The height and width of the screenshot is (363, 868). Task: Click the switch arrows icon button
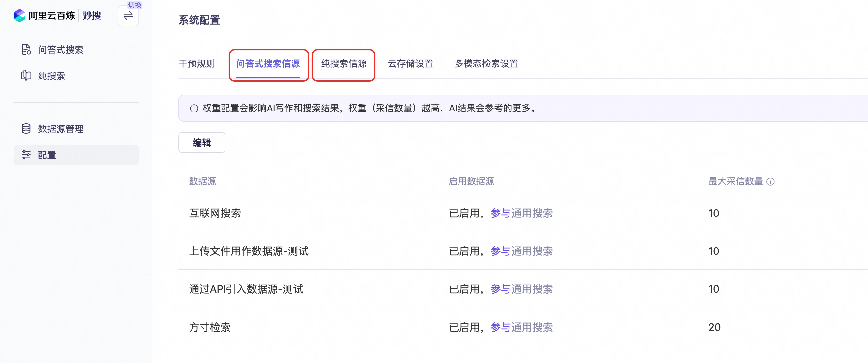128,15
